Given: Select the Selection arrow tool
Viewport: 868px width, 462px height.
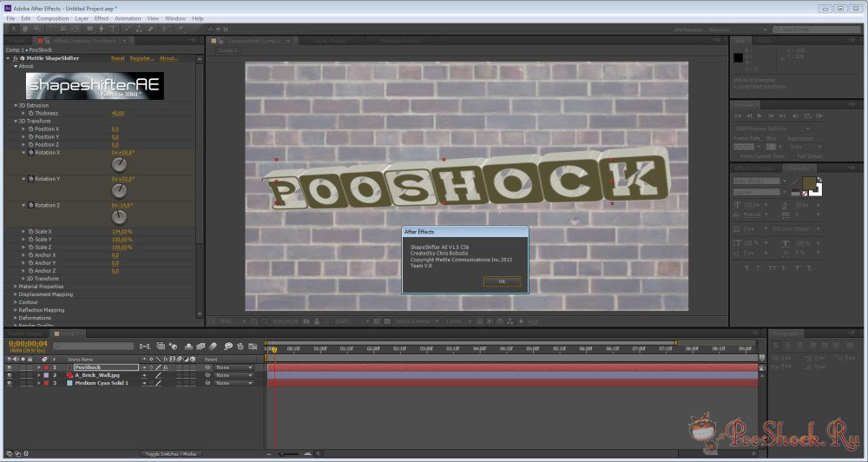Looking at the screenshot, I should coord(15,29).
